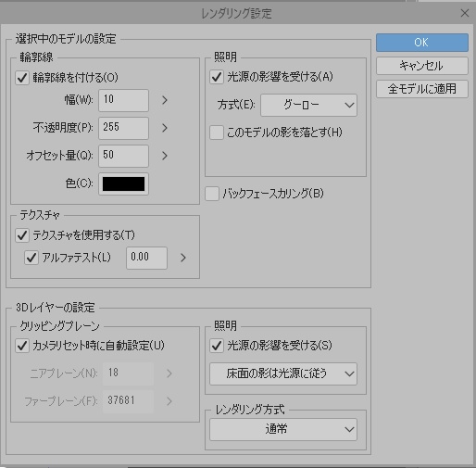Expand the ニアプレーン(N) slider arrow

169,373
